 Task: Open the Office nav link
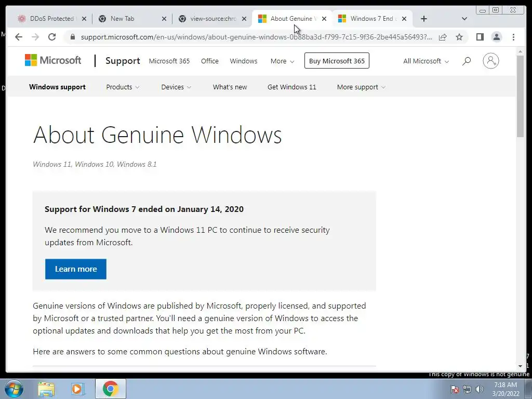(210, 61)
